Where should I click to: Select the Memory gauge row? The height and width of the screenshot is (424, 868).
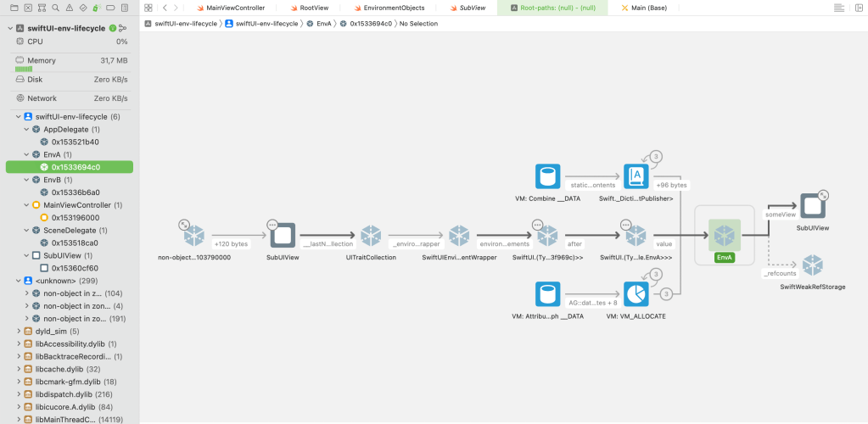pos(68,61)
